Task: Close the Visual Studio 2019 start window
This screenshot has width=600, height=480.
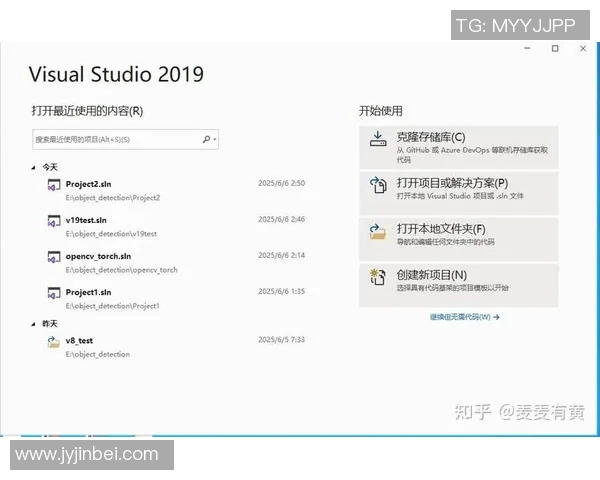Action: click(x=583, y=49)
